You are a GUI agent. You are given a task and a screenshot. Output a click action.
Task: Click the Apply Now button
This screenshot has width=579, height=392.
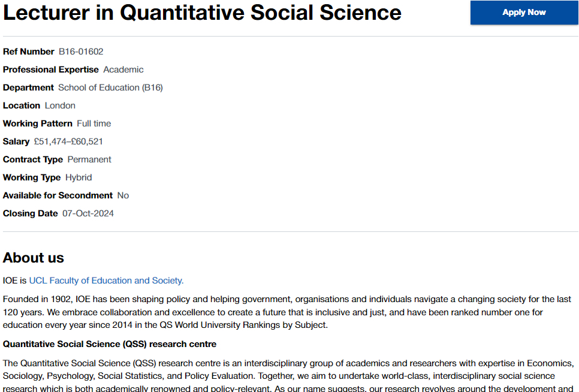524,13
